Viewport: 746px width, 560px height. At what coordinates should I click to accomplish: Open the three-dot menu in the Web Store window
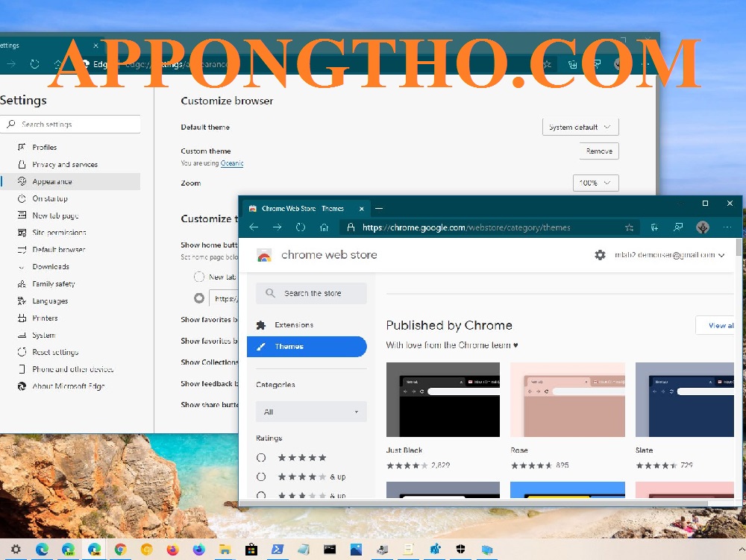pos(727,227)
